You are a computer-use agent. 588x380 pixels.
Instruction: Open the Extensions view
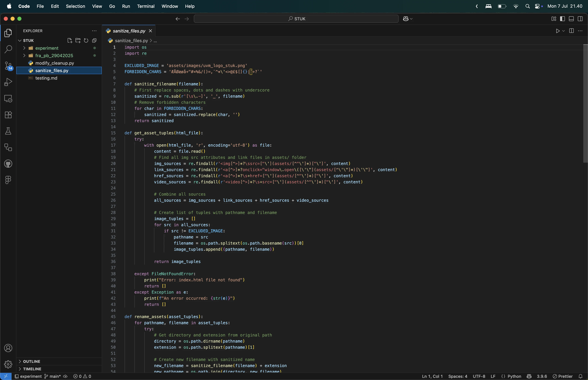coord(8,115)
